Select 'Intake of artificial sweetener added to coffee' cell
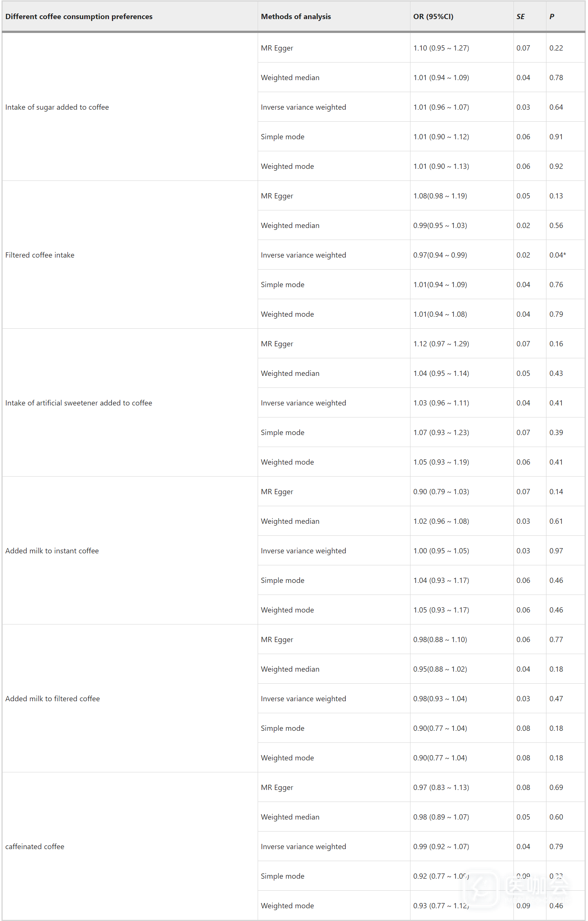Viewport: 588px width, 921px height. click(x=78, y=403)
